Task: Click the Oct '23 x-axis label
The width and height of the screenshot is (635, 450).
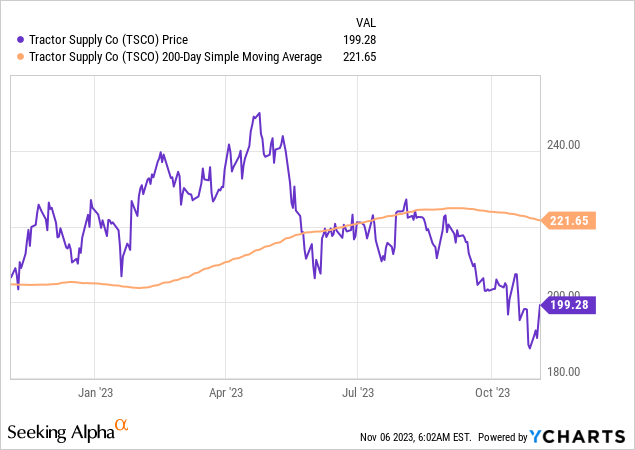Action: point(491,392)
